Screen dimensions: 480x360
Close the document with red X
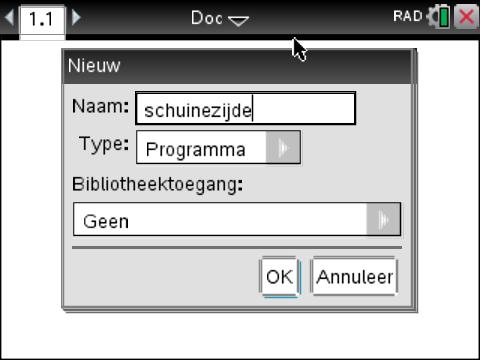pos(466,16)
